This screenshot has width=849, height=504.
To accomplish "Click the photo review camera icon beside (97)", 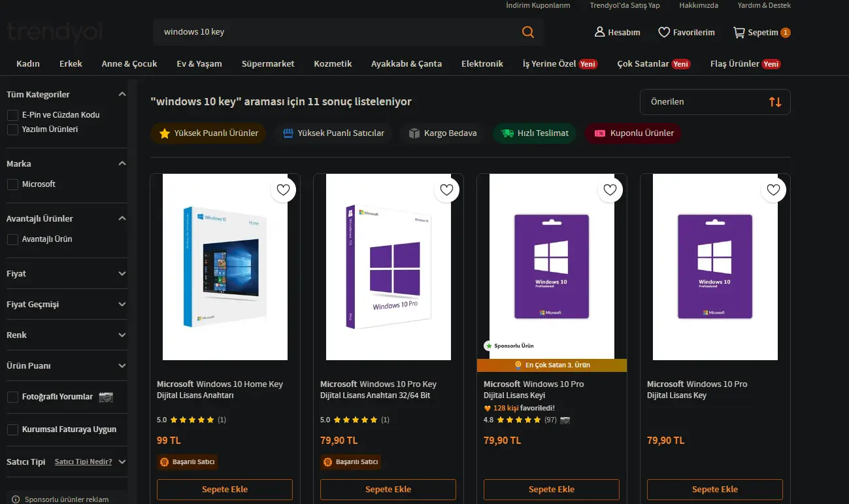I will click(x=565, y=420).
